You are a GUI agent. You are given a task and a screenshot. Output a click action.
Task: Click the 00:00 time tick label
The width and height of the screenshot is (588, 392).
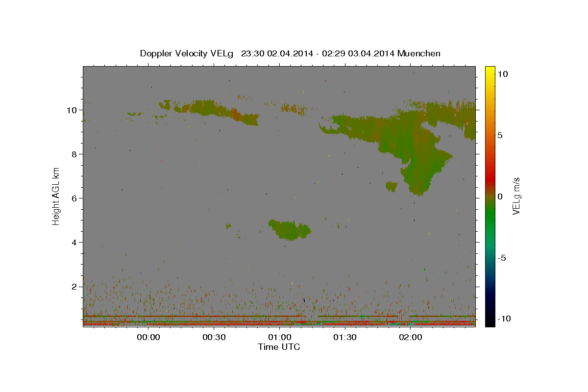148,338
